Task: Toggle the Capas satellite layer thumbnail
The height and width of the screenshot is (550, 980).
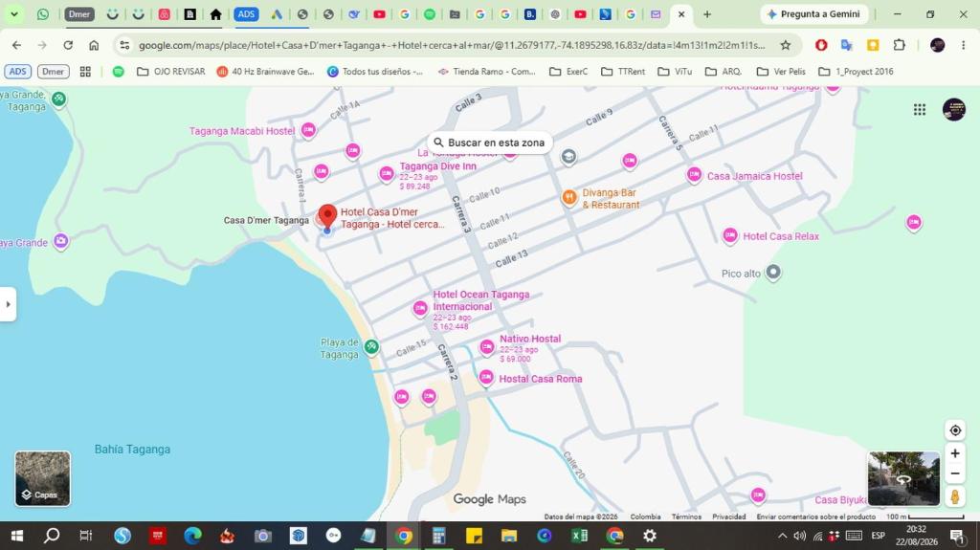Action: [42, 478]
